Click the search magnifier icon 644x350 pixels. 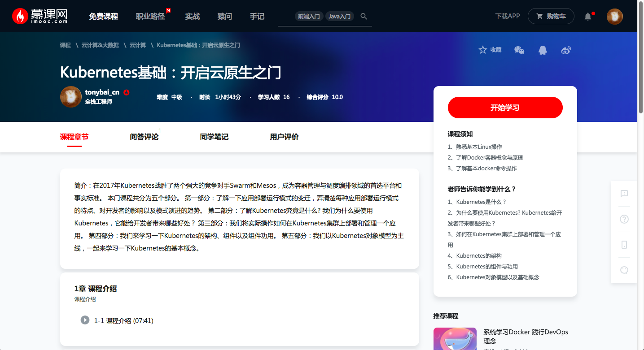click(364, 16)
